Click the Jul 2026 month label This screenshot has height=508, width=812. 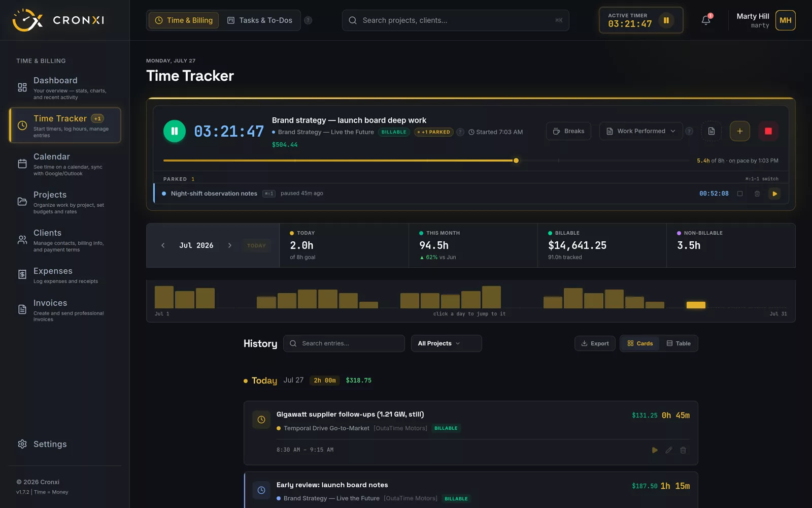(x=196, y=245)
